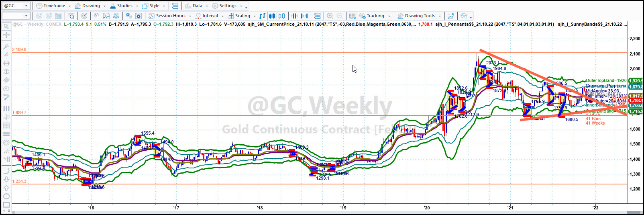Click the 1,689.7 horizontal line label
Image resolution: width=644 pixels, height=215 pixels.
[19, 113]
